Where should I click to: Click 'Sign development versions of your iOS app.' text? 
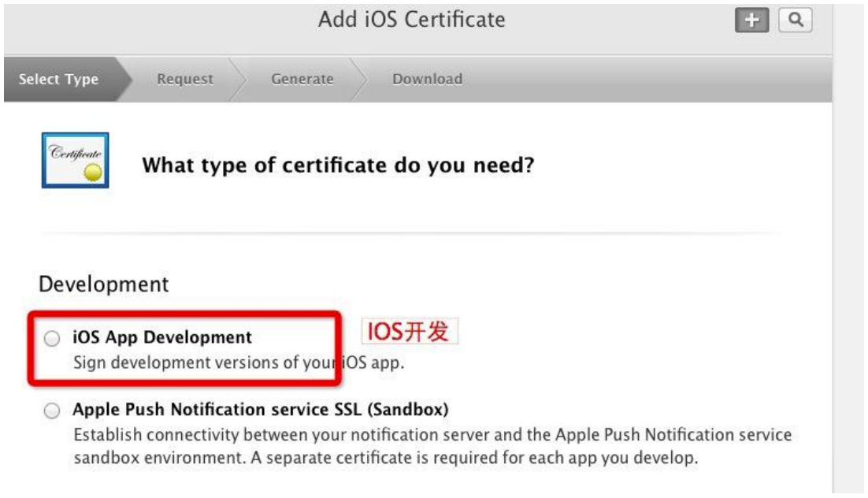[x=239, y=362]
